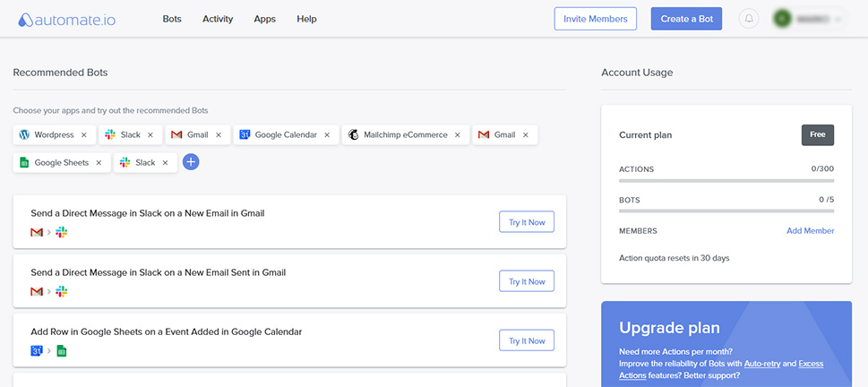Click 'Add Row in Google Sheets on a Event Added' title
Viewport: 868px width, 387px height.
click(166, 331)
